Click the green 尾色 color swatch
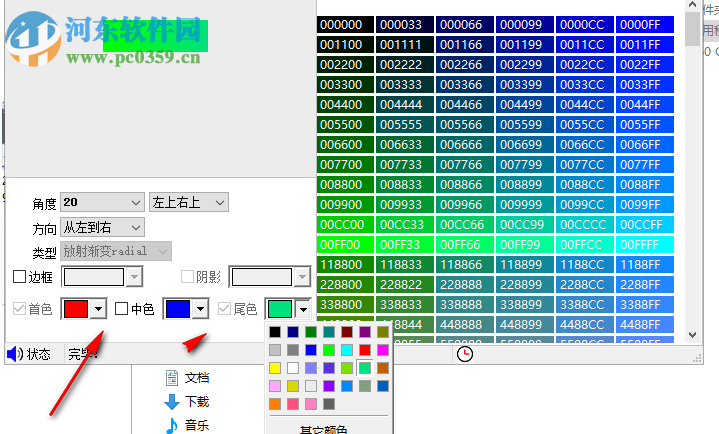The width and height of the screenshot is (719, 434). [280, 309]
